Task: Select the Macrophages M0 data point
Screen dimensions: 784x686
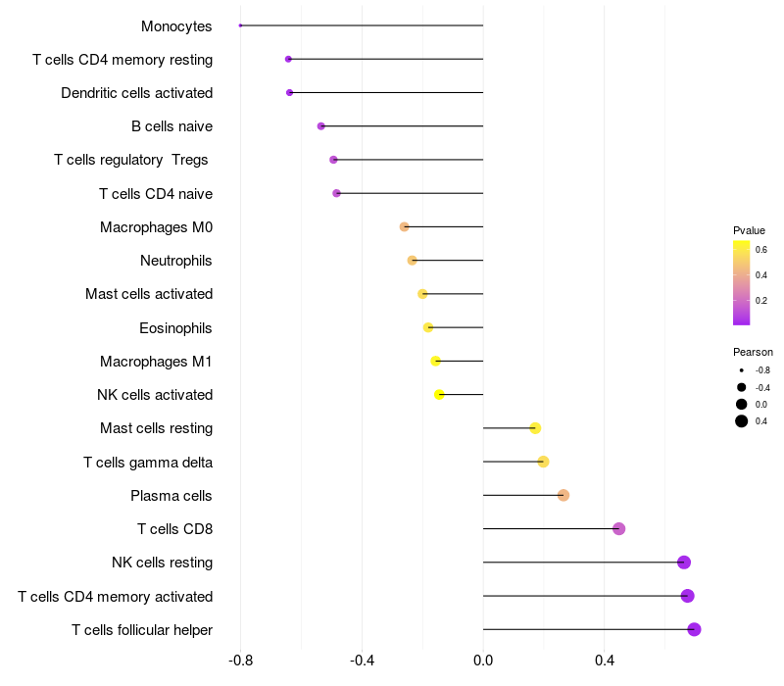Action: pyautogui.click(x=405, y=227)
